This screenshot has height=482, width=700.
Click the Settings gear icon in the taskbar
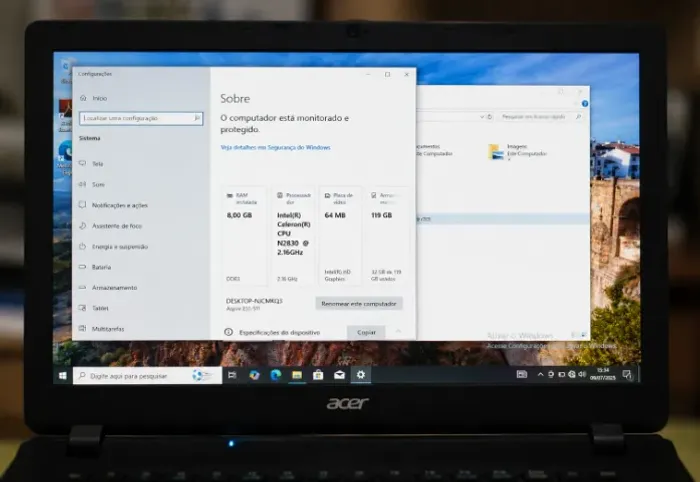361,375
